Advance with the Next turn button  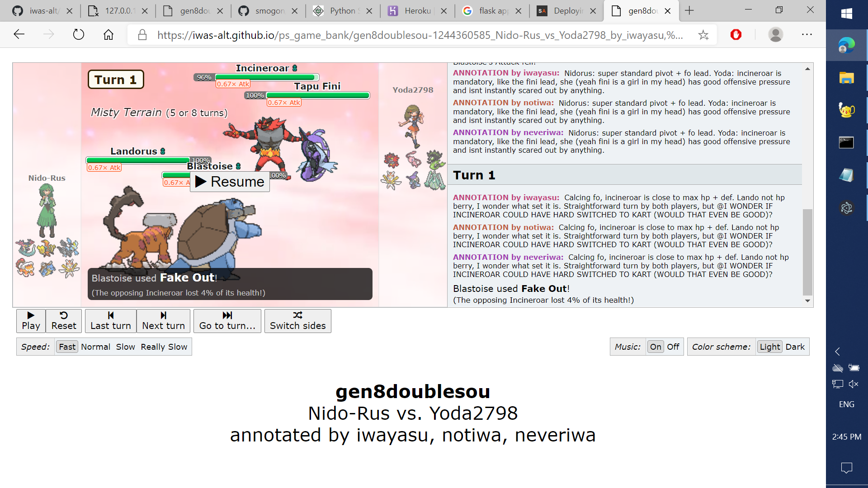coord(163,321)
